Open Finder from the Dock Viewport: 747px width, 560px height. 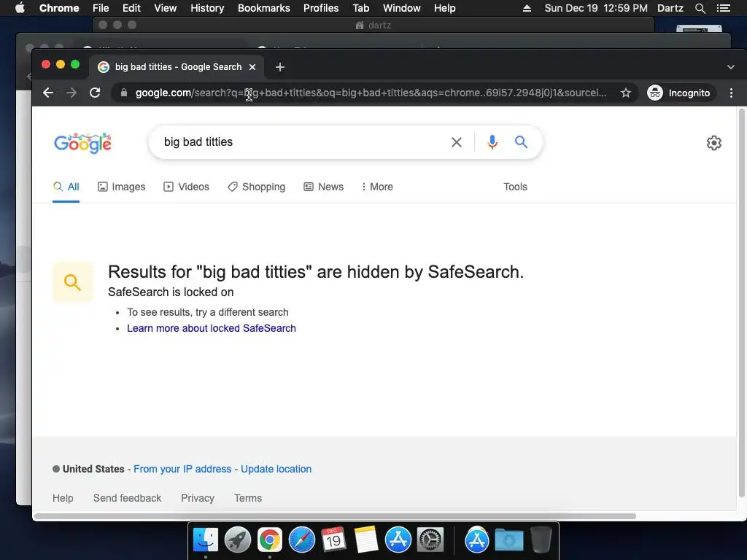click(x=206, y=540)
